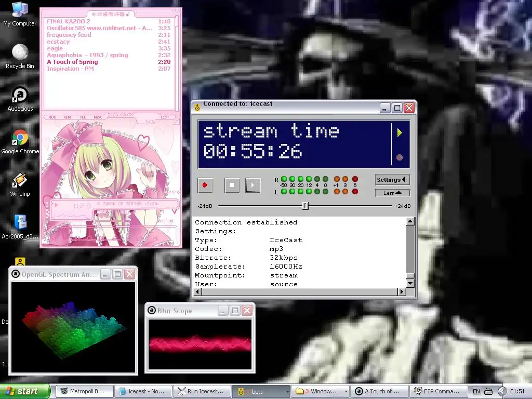532x399 pixels.
Task: Open the playlist ADD menu
Action: tap(52, 117)
